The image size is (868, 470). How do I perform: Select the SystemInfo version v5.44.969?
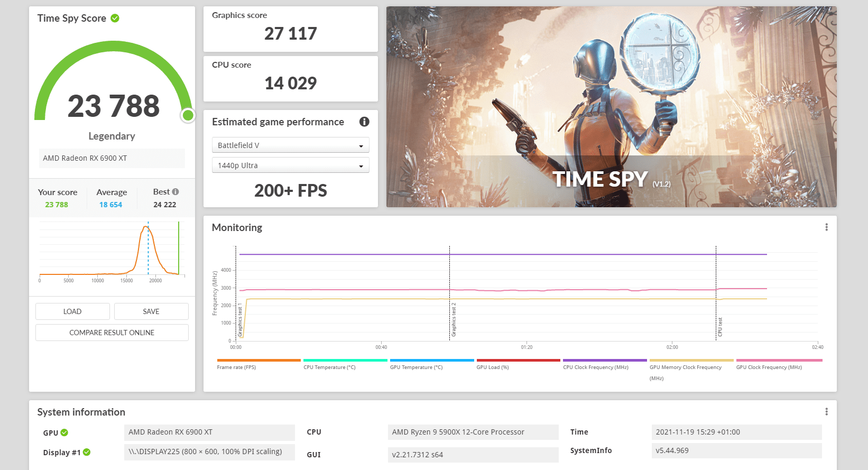click(x=737, y=451)
